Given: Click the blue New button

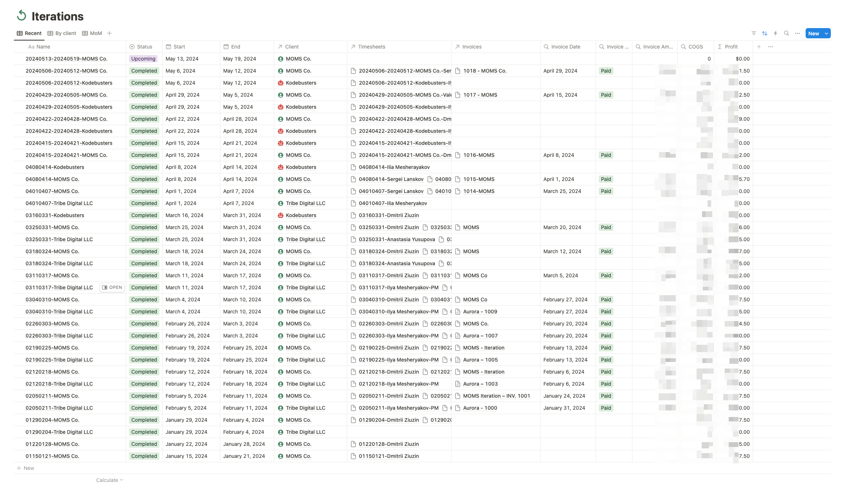Looking at the screenshot, I should pyautogui.click(x=814, y=33).
